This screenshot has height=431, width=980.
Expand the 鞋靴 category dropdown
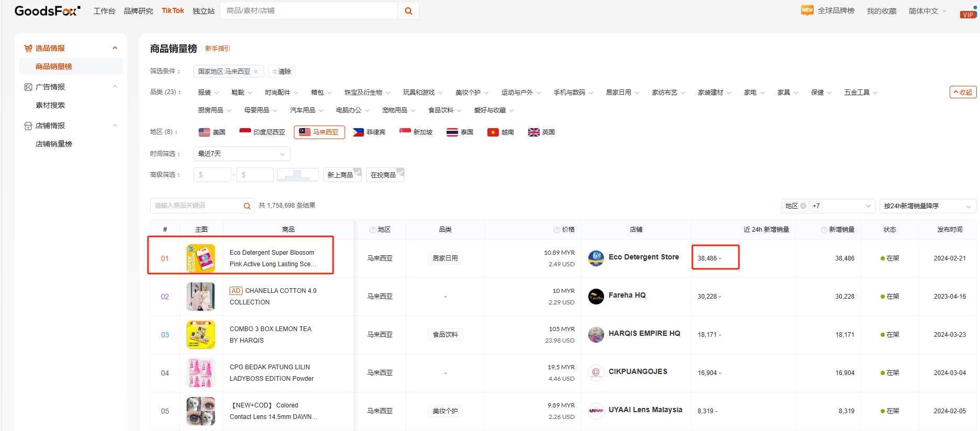[x=242, y=93]
